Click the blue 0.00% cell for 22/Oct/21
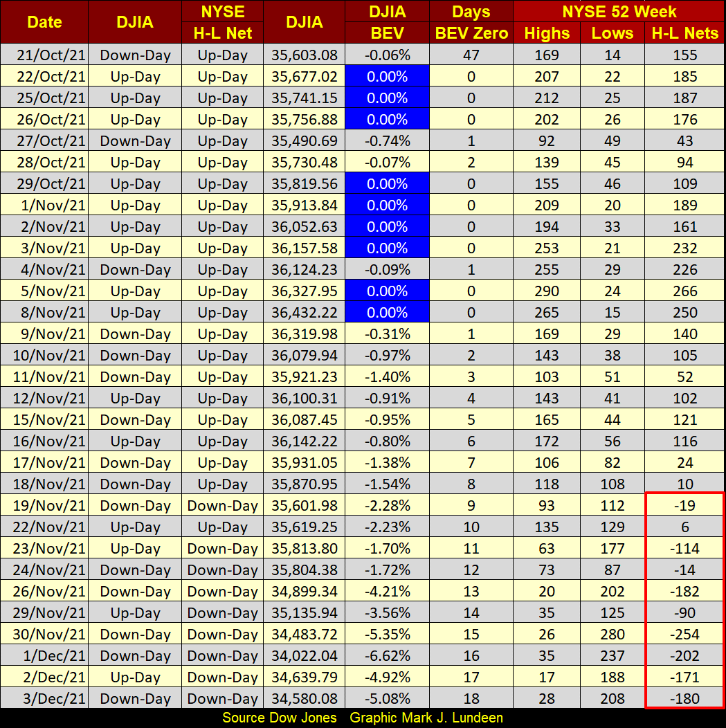The height and width of the screenshot is (728, 726). tap(388, 76)
